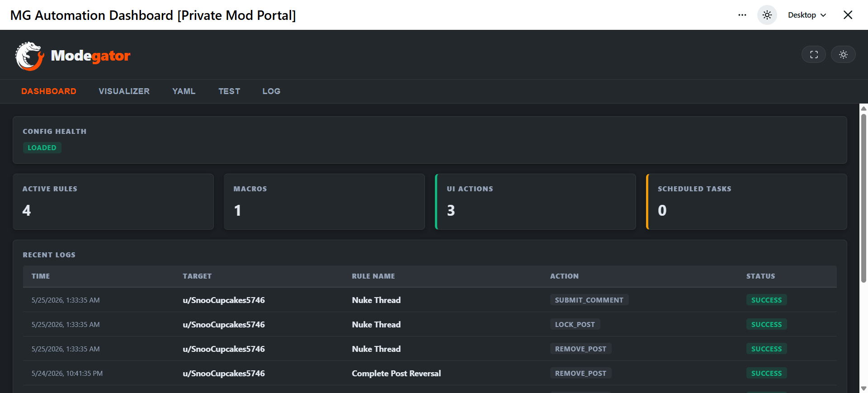
Task: Click the STATUS column header
Action: 760,276
